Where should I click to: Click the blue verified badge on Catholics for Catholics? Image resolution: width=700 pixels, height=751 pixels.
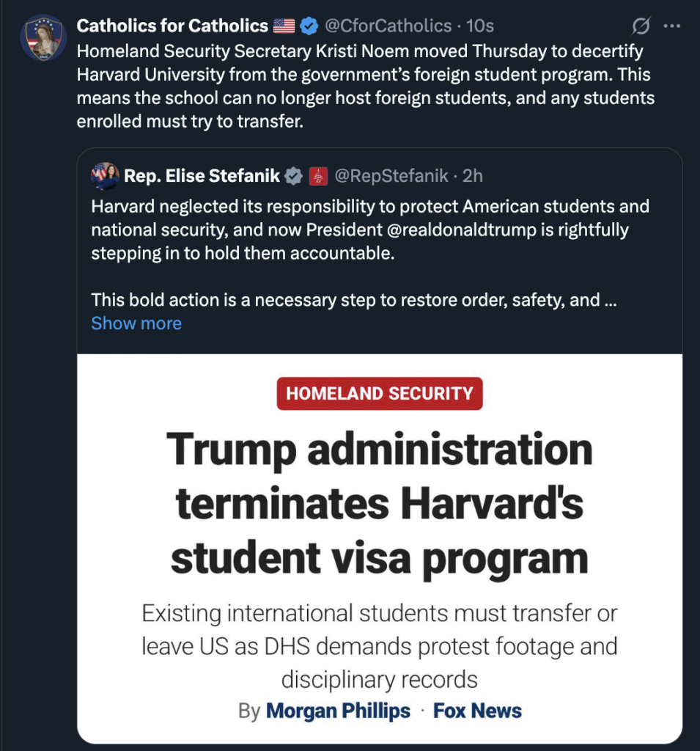(x=309, y=26)
